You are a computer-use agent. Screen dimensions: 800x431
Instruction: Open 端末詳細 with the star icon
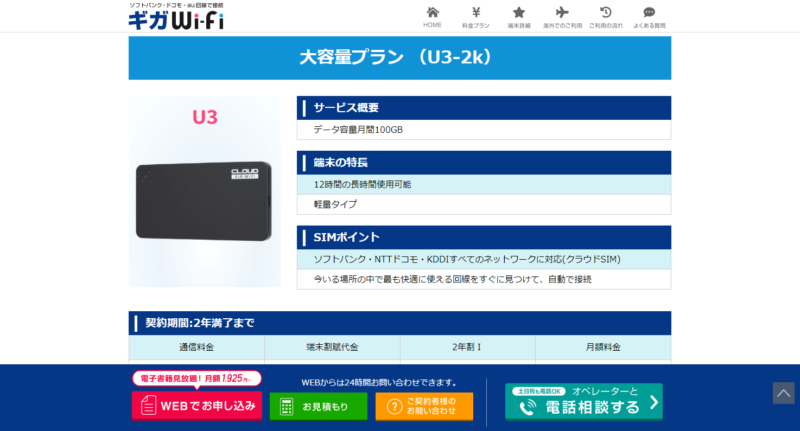pos(519,17)
